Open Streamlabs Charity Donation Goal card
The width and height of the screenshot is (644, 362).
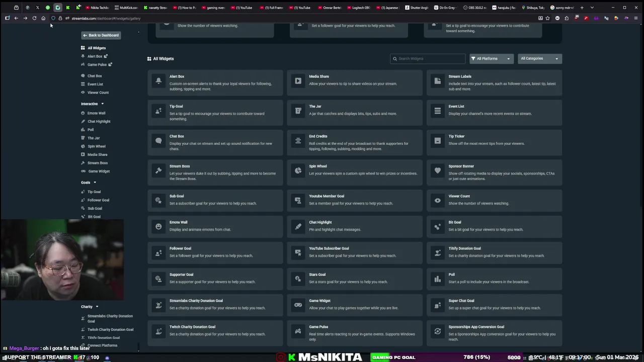[x=215, y=305]
